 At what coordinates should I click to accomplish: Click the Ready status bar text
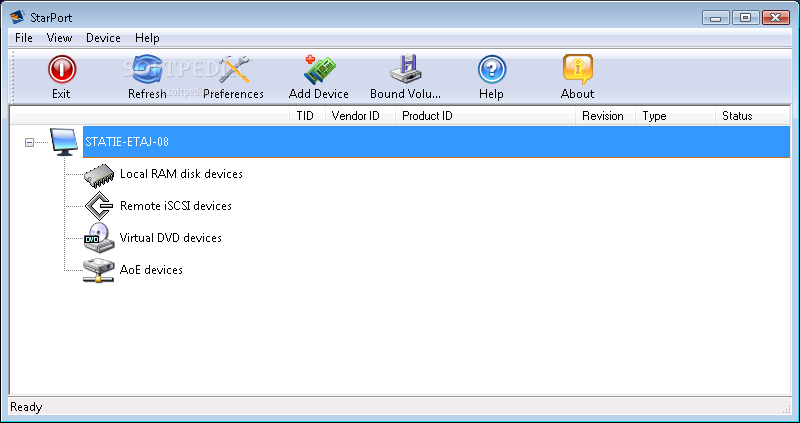(26, 407)
